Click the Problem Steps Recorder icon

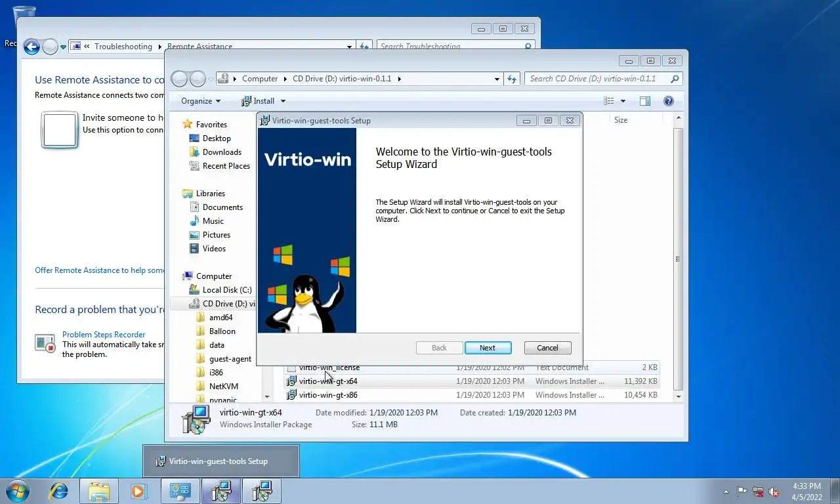coord(45,343)
